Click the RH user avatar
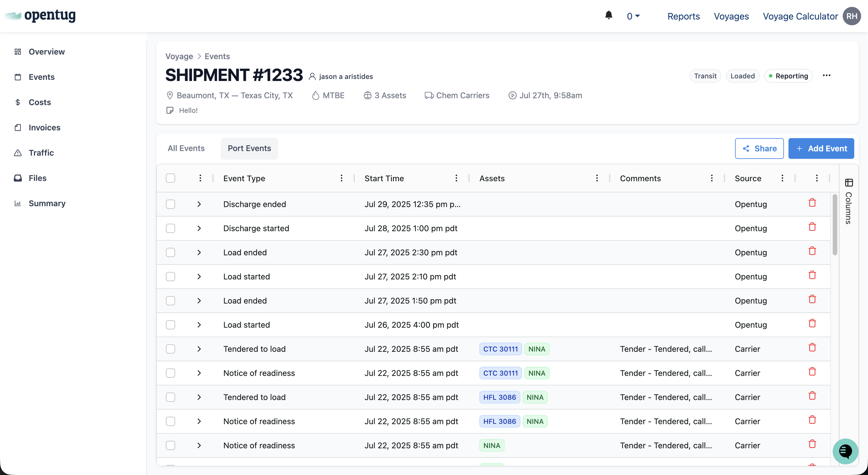The height and width of the screenshot is (475, 868). (851, 16)
